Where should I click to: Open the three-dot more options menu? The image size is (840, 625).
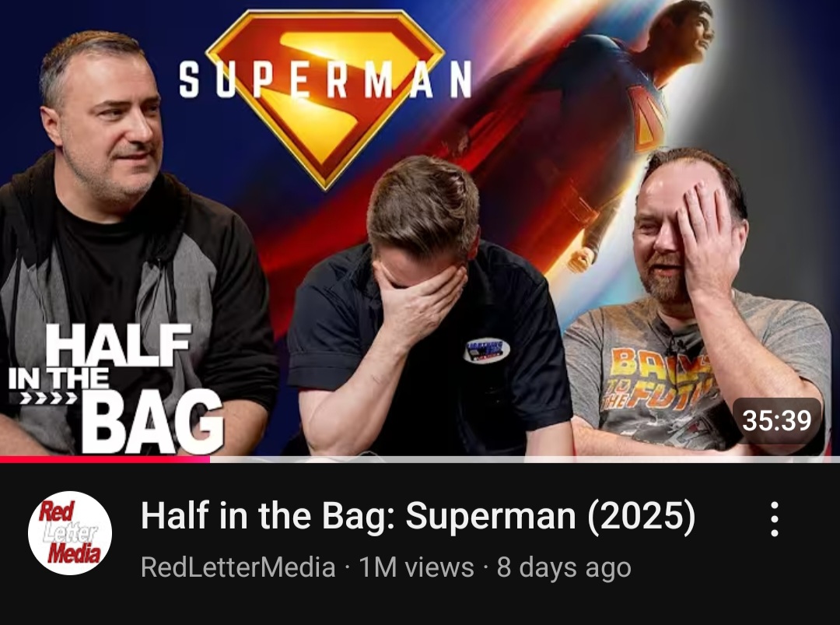[x=774, y=519]
